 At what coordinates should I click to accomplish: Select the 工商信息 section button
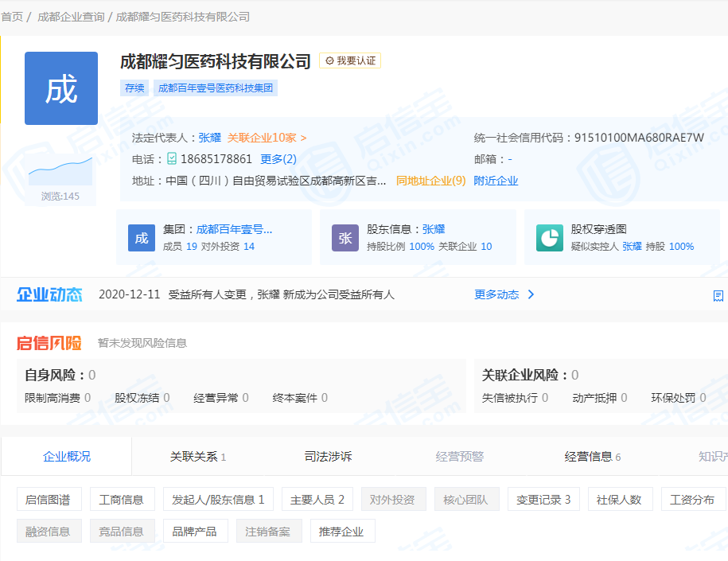coord(122,500)
